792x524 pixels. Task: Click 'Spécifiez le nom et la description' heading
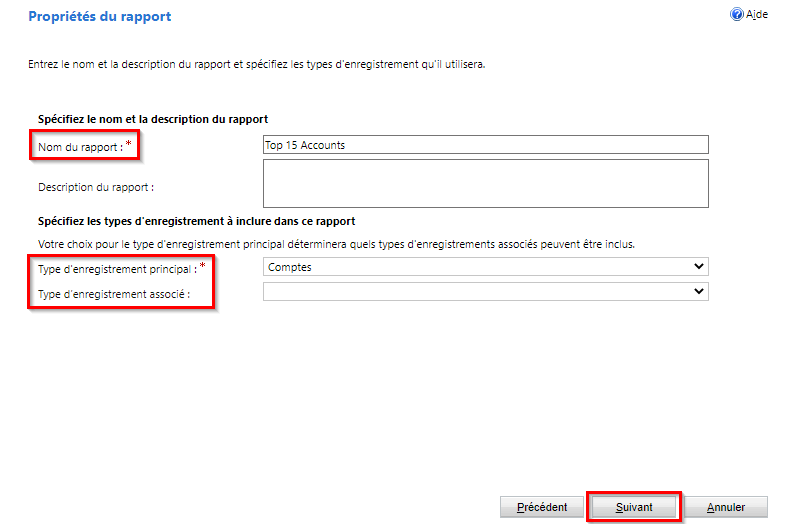pyautogui.click(x=153, y=119)
